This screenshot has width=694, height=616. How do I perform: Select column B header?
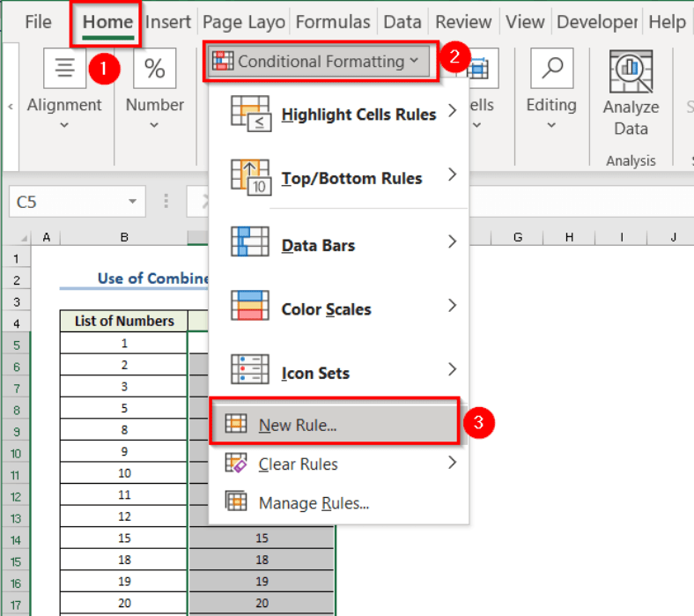pyautogui.click(x=124, y=237)
